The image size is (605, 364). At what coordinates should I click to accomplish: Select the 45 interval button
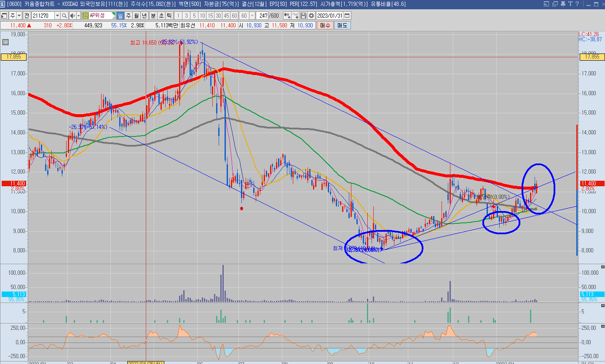tap(226, 16)
